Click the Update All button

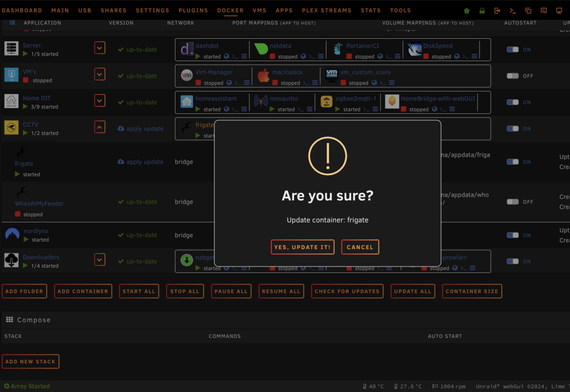413,291
